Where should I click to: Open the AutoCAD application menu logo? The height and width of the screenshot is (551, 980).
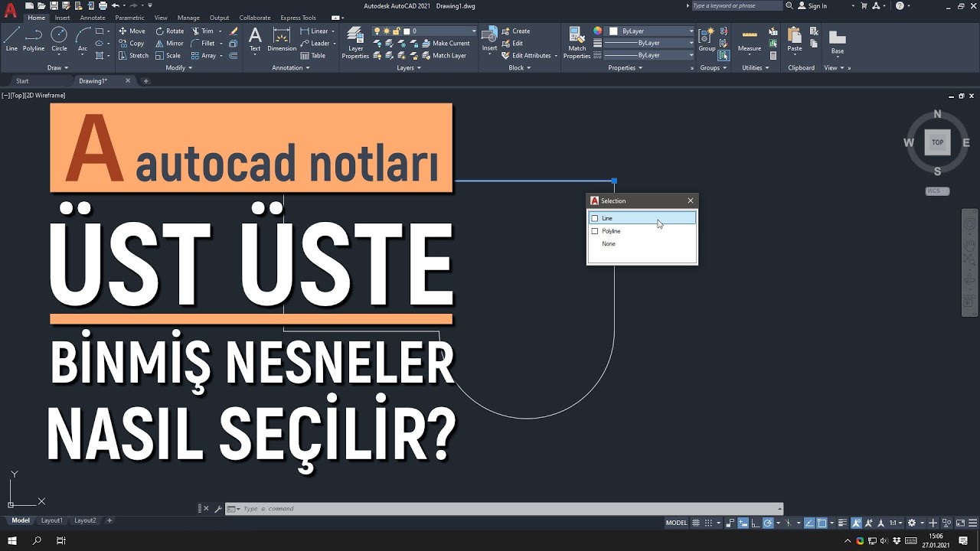[x=10, y=11]
